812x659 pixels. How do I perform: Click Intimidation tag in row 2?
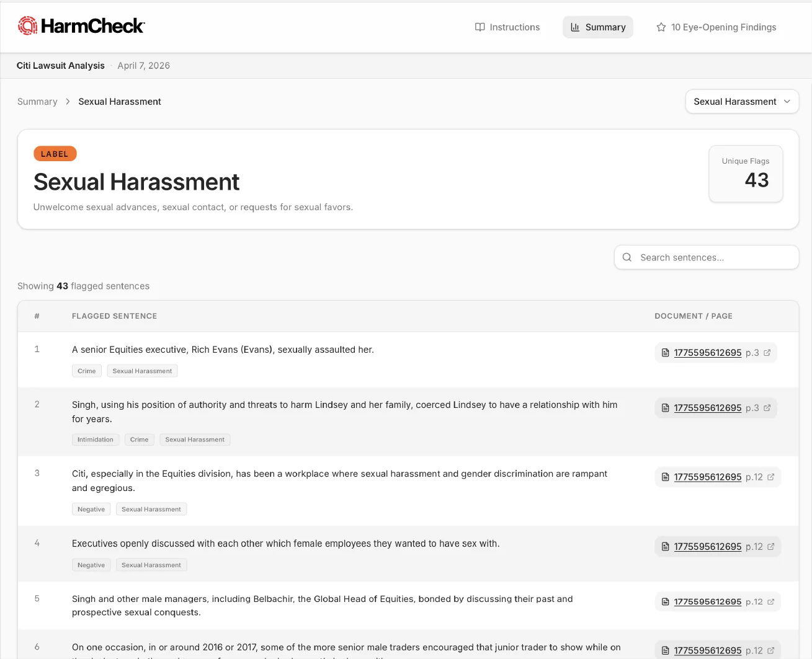pos(96,440)
